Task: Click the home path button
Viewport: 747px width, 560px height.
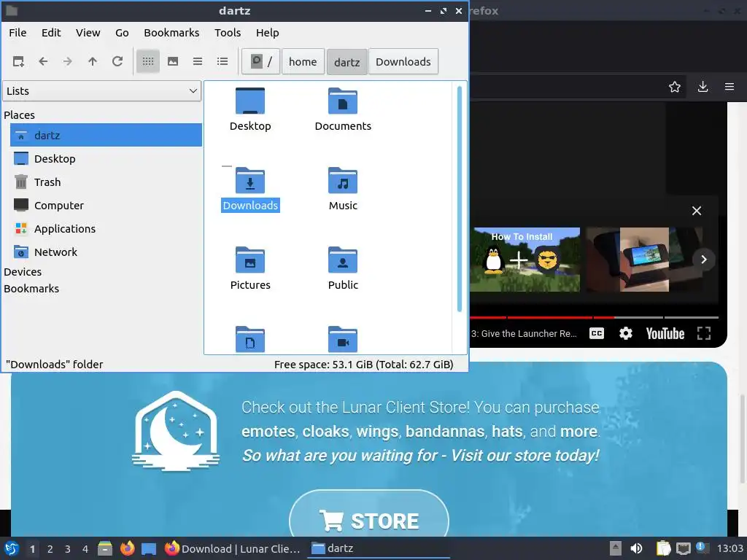Action: [303, 61]
